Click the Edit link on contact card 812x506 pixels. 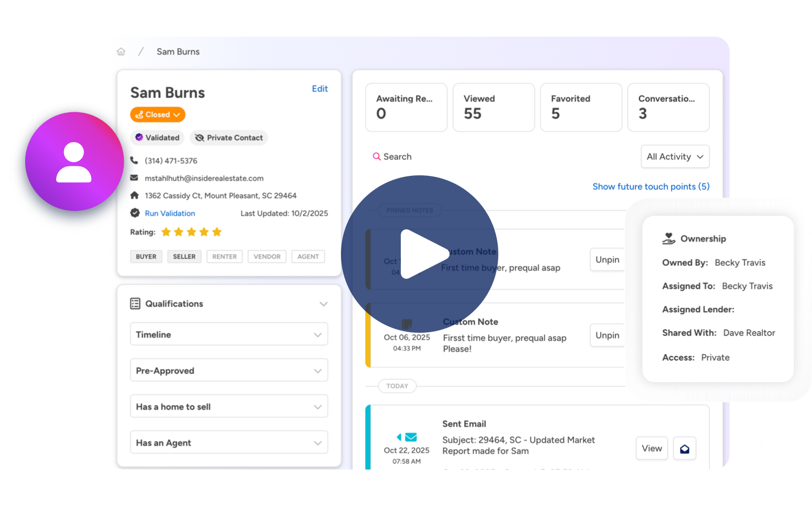click(319, 89)
